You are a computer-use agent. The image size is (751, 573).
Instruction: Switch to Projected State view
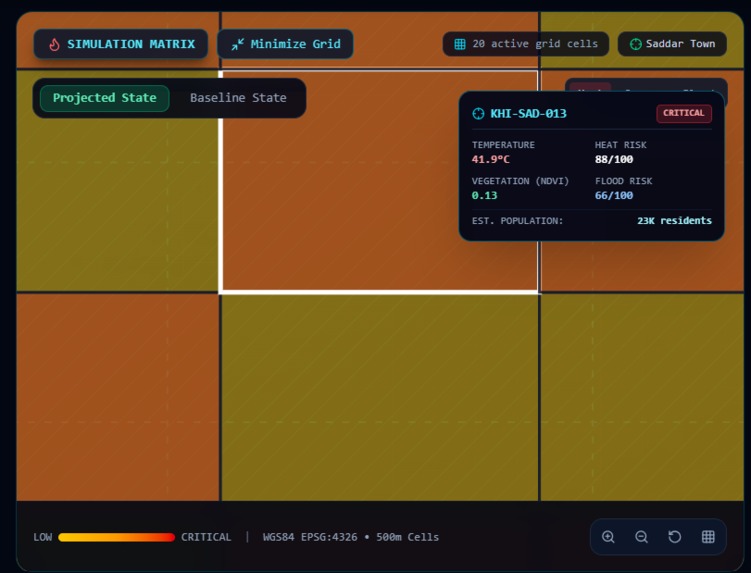[104, 98]
